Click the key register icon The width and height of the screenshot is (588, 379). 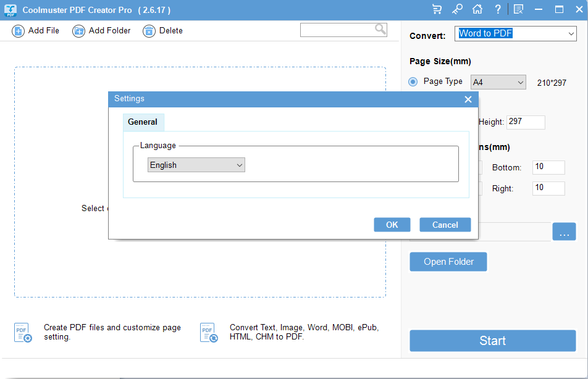(x=457, y=9)
